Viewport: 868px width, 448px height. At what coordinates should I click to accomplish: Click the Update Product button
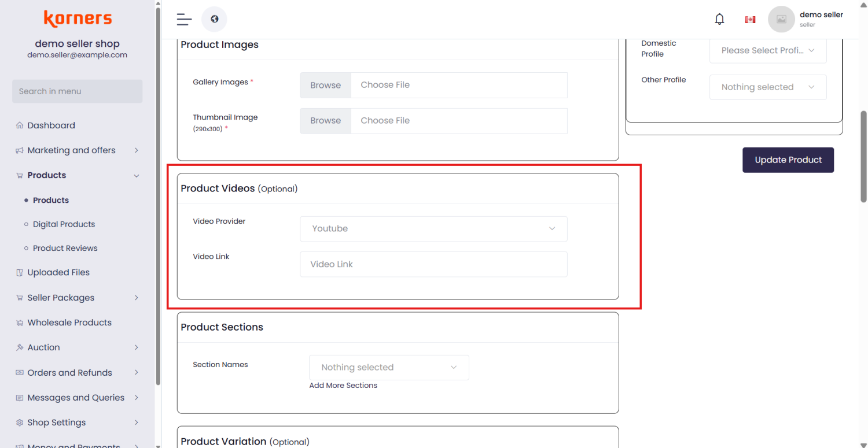click(788, 160)
